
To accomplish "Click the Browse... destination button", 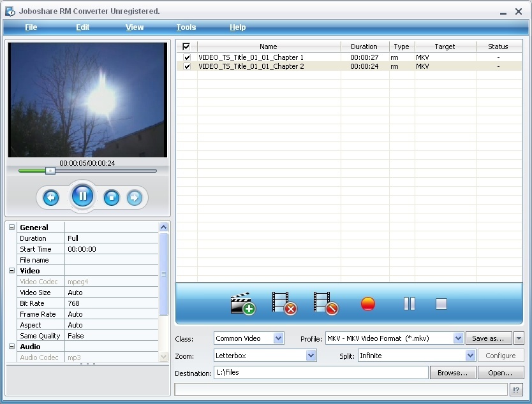I will (452, 373).
